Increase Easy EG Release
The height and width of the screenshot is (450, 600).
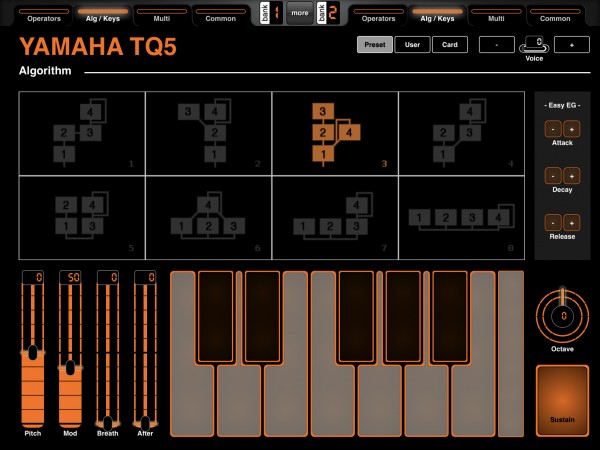point(572,223)
